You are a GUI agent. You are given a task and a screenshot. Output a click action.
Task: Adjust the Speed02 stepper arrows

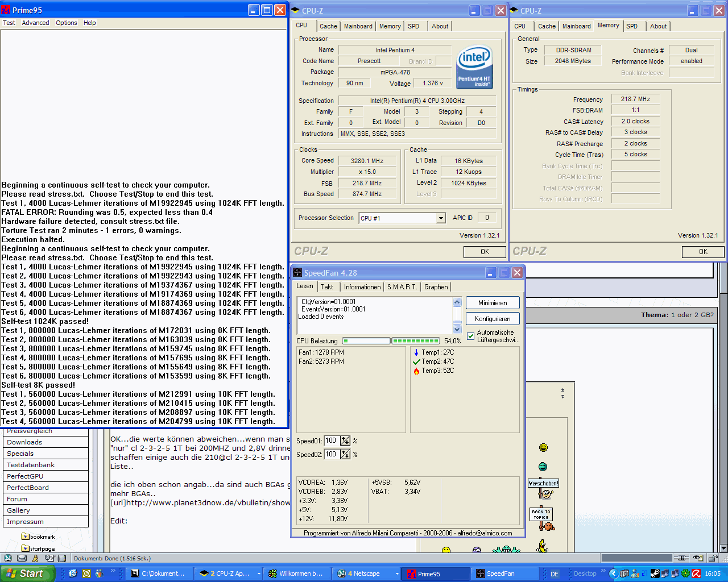345,454
